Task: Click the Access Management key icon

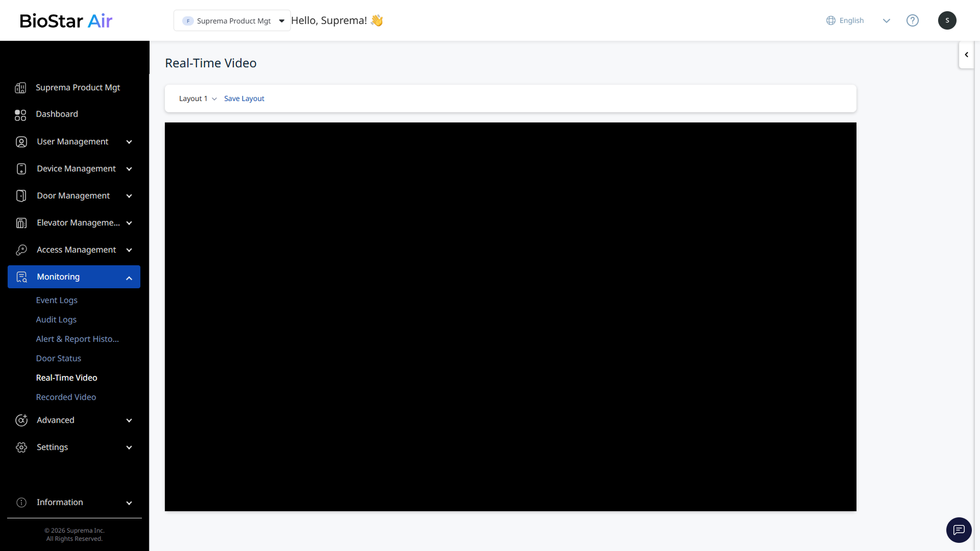Action: pyautogui.click(x=21, y=250)
